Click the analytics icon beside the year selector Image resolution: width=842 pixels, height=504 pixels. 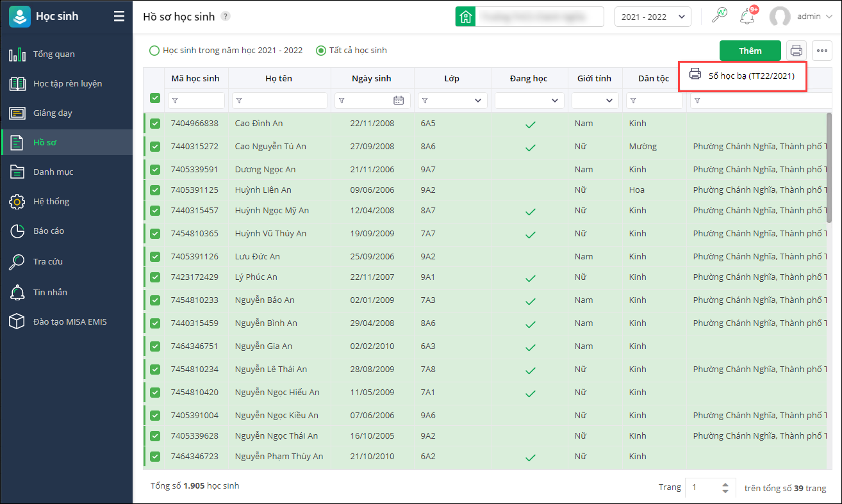click(720, 17)
